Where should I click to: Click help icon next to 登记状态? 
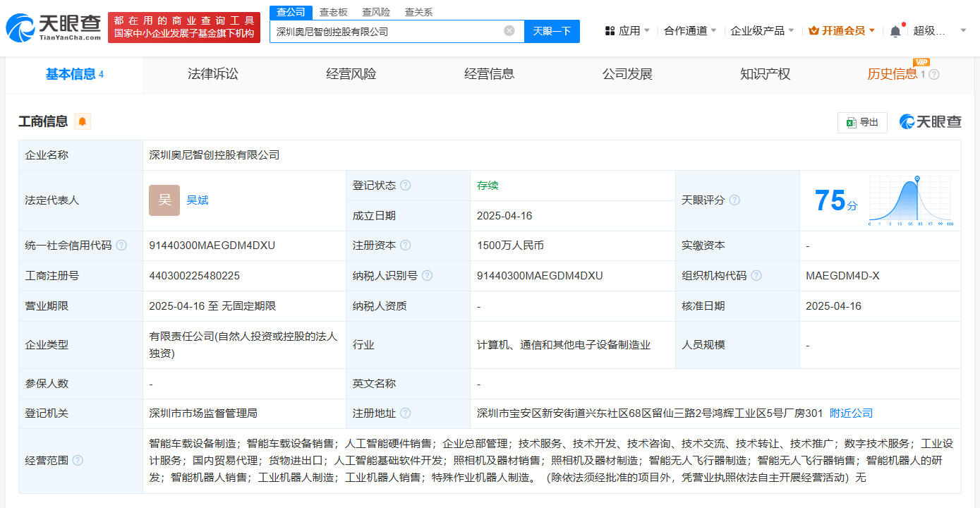pyautogui.click(x=405, y=186)
